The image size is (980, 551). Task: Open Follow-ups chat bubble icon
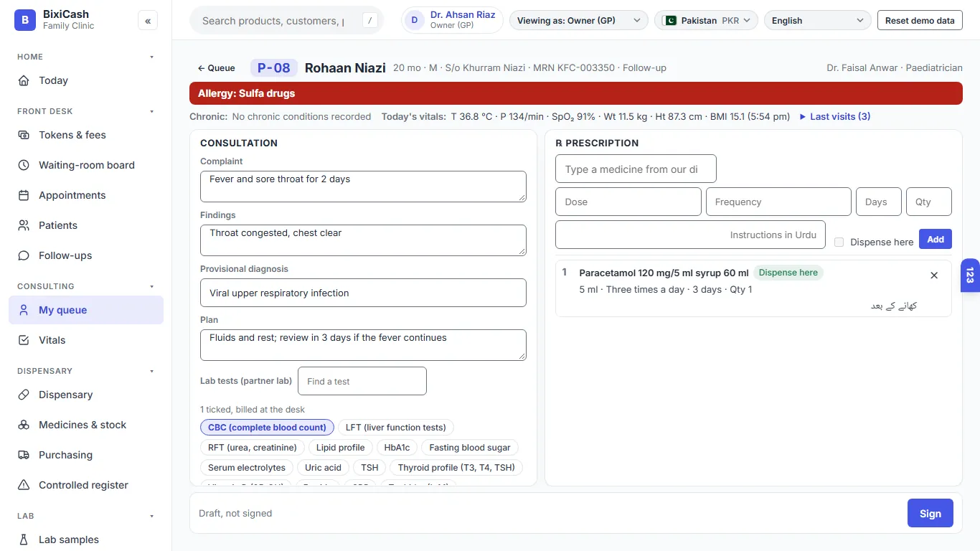(x=24, y=255)
